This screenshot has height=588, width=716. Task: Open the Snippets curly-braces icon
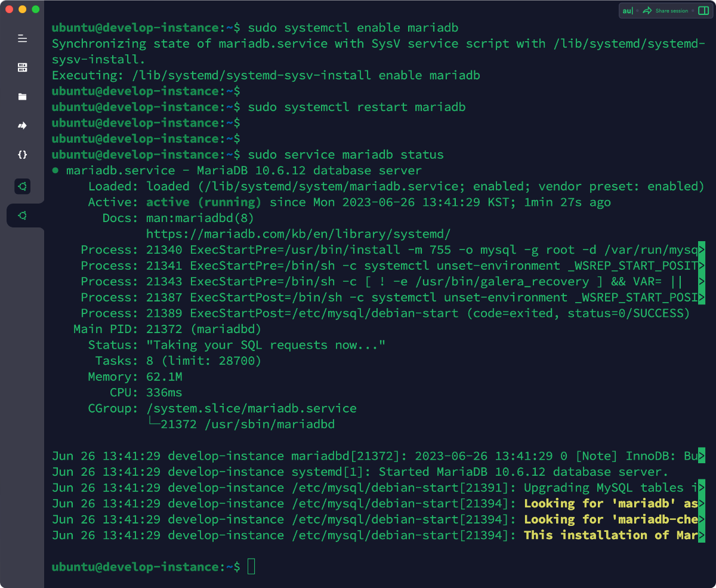[22, 155]
